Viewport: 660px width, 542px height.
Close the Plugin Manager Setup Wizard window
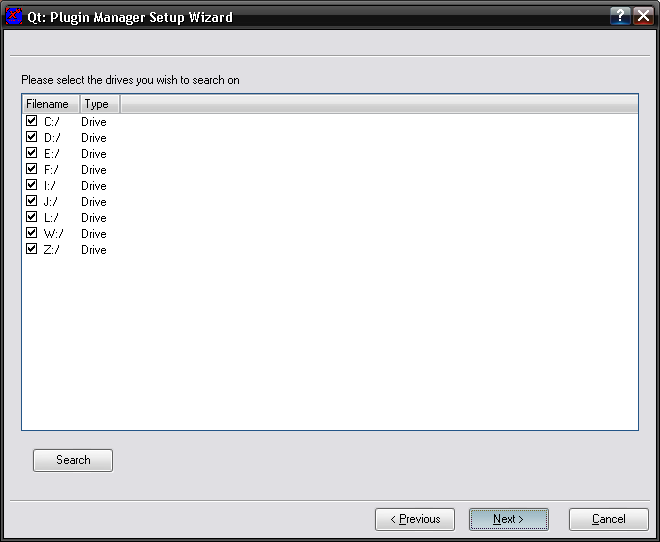coord(643,17)
